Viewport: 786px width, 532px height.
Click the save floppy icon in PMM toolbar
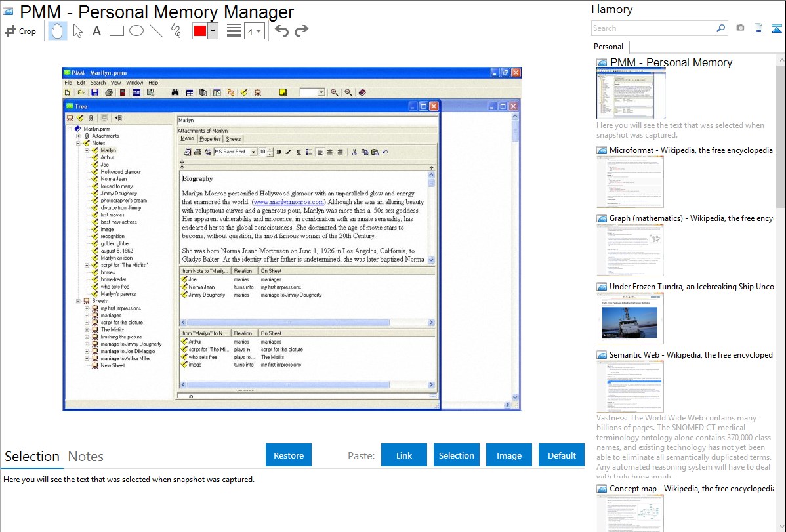click(x=94, y=92)
